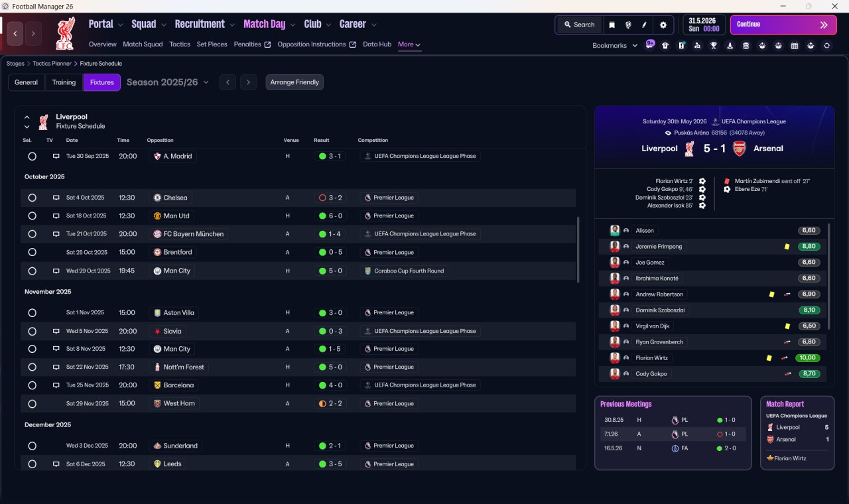Select the Chelsea fixture radio button

tap(32, 198)
